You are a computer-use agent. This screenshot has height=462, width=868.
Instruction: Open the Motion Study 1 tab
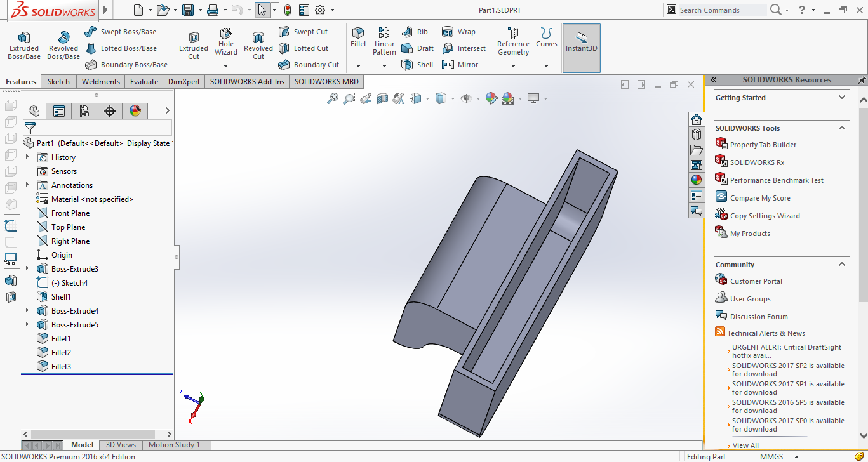(174, 445)
